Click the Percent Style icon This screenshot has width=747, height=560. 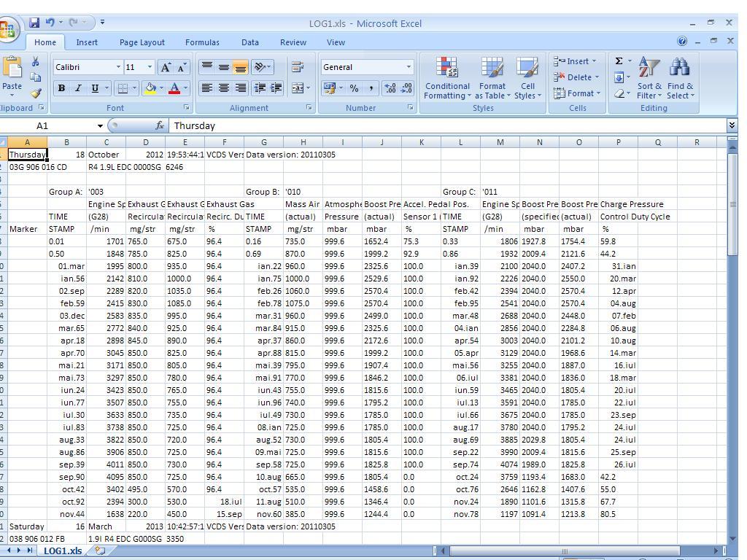[x=354, y=88]
